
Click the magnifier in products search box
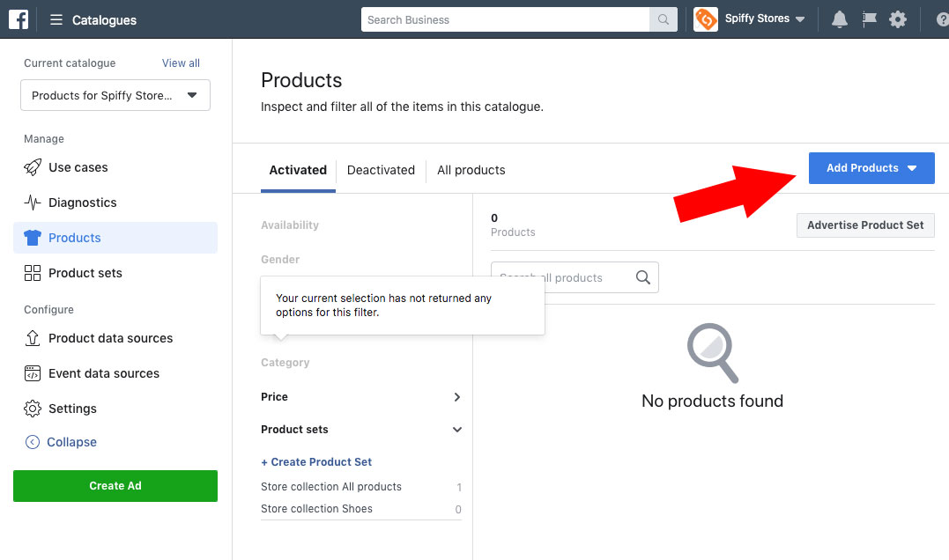click(x=642, y=277)
